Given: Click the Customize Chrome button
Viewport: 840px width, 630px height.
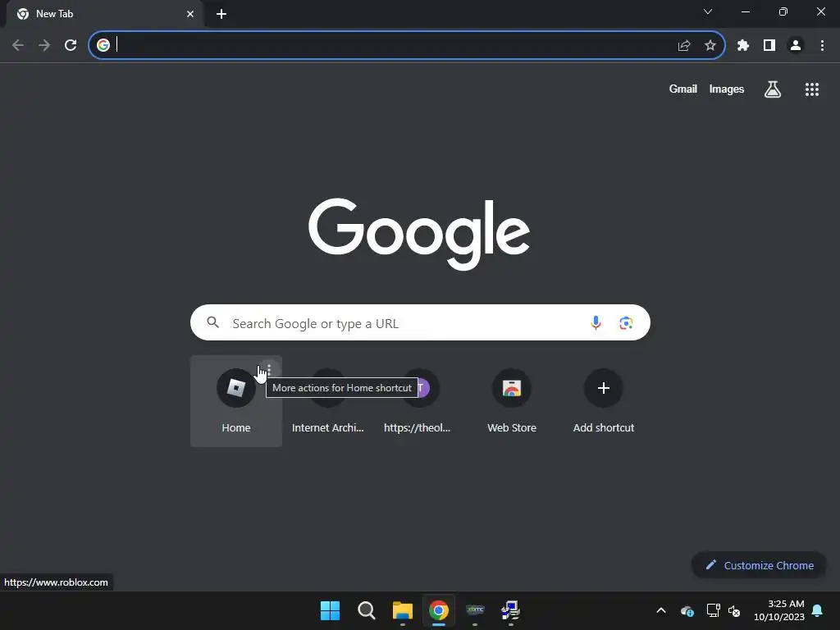Looking at the screenshot, I should (759, 565).
